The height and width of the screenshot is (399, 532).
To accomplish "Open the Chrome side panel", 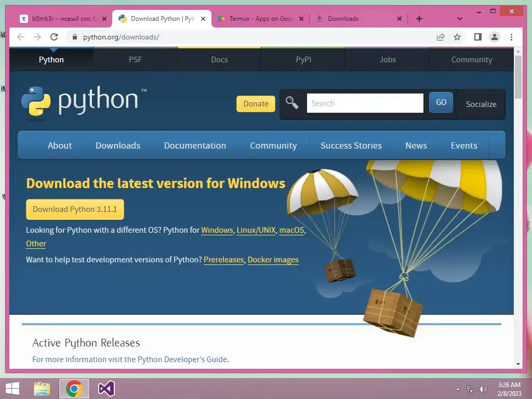I will click(478, 37).
